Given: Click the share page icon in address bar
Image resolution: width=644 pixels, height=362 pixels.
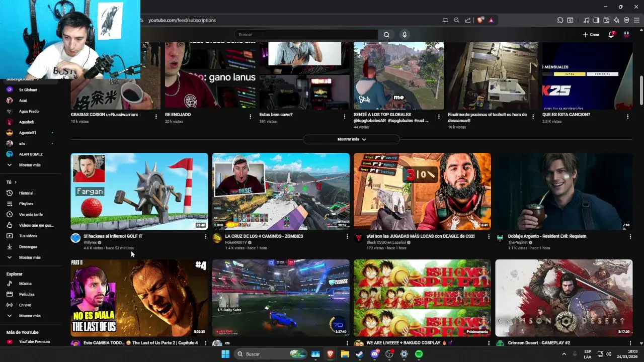Looking at the screenshot, I should pos(468,20).
